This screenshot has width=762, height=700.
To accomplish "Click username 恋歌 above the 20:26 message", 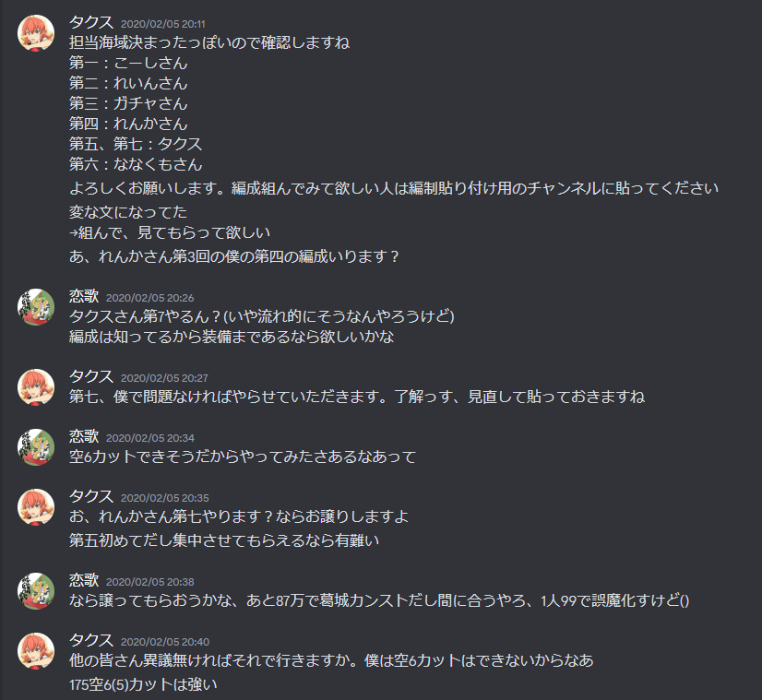I will (x=84, y=296).
